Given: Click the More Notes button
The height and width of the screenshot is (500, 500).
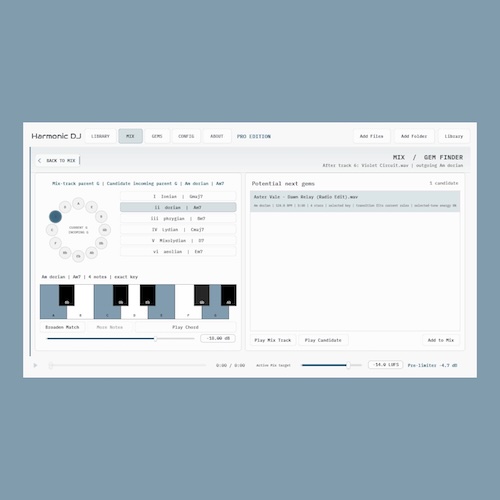Looking at the screenshot, I should tap(110, 327).
